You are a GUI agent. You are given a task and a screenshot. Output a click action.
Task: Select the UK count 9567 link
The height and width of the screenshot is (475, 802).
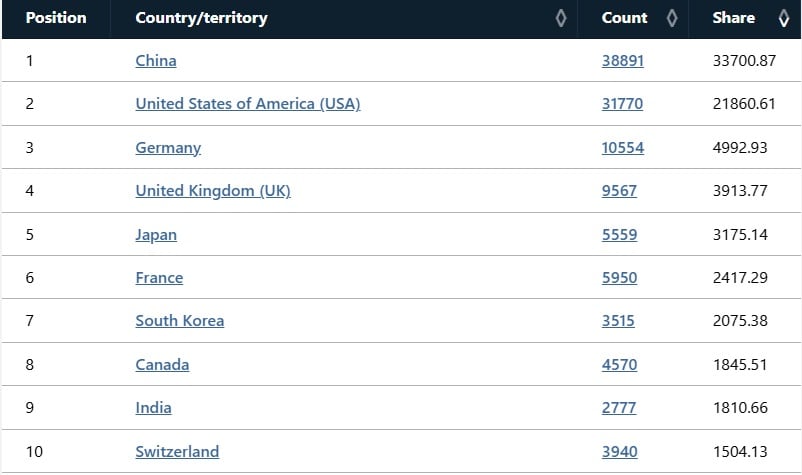coord(619,191)
